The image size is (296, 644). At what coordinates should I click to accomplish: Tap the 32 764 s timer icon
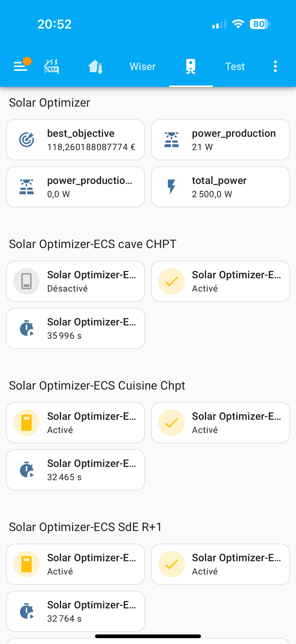coord(27,611)
